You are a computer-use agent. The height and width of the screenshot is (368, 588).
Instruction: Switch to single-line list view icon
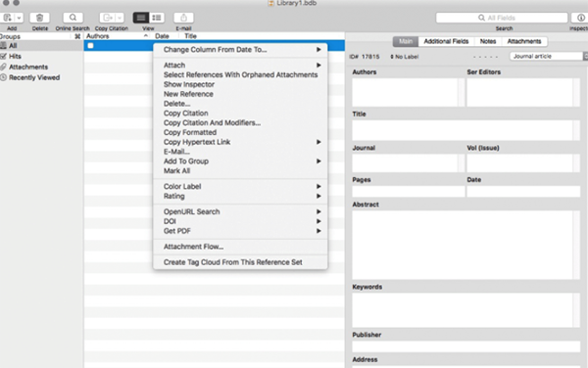coord(140,18)
